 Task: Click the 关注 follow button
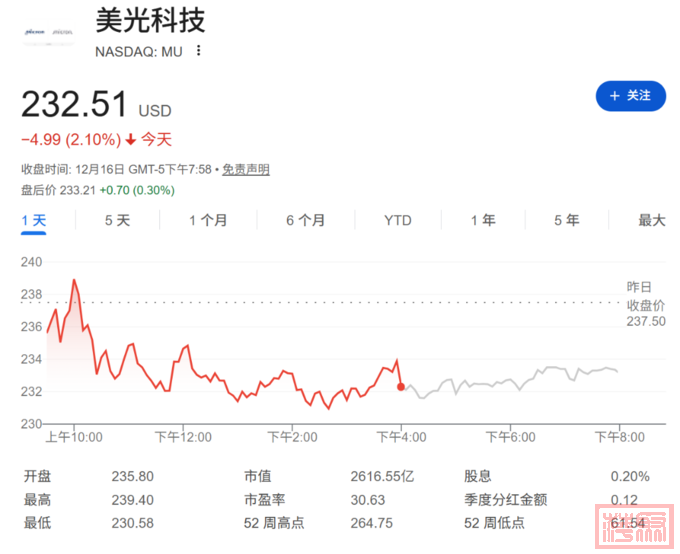[630, 96]
